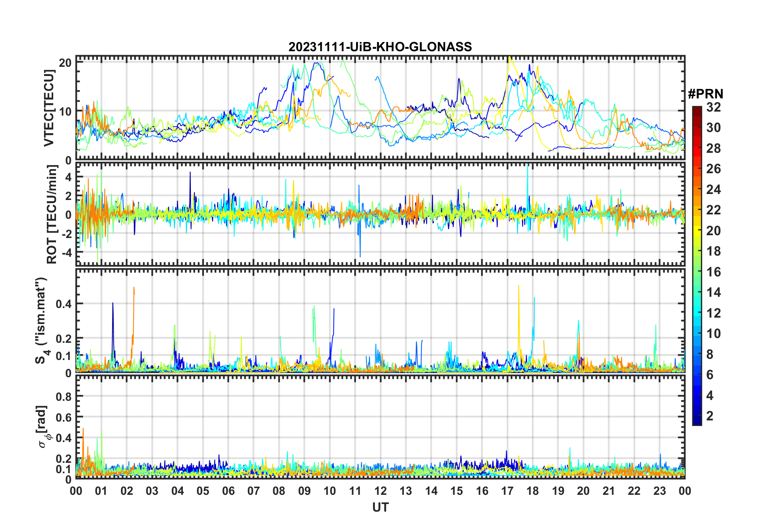Screen dimensions: 761x532
Task: Click colorbar tick label "26"
Action: tap(713, 169)
